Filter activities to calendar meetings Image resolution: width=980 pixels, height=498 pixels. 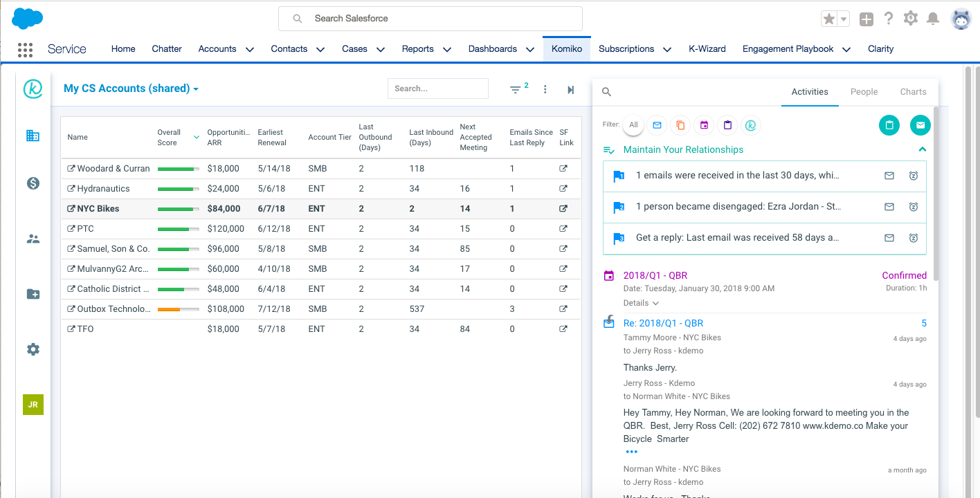(704, 124)
